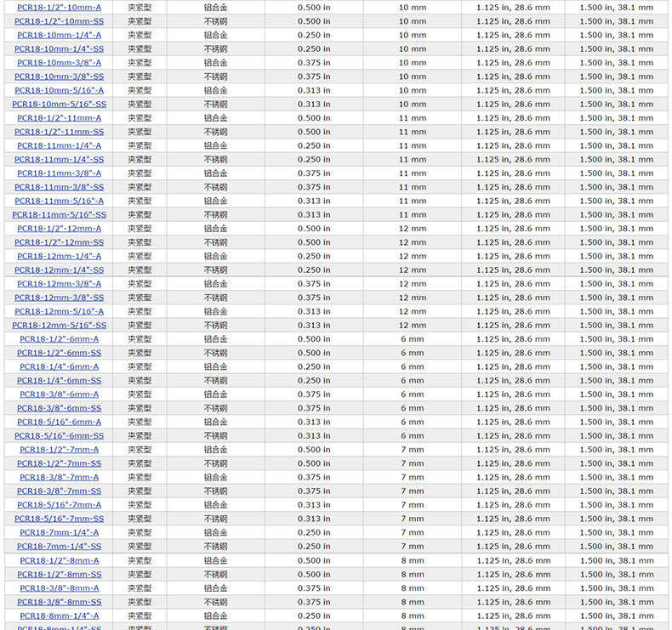Click PCR18-5/16"-7mm-SS part link

(x=59, y=519)
